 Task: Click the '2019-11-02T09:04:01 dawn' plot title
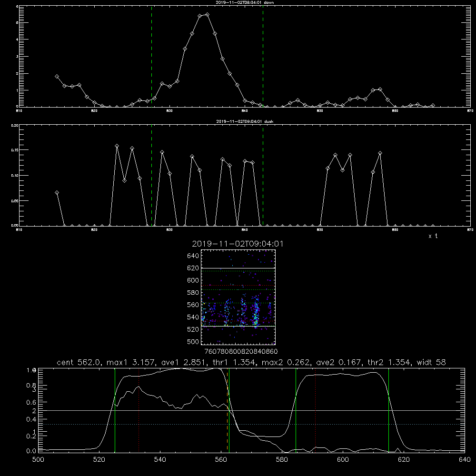(245, 2)
